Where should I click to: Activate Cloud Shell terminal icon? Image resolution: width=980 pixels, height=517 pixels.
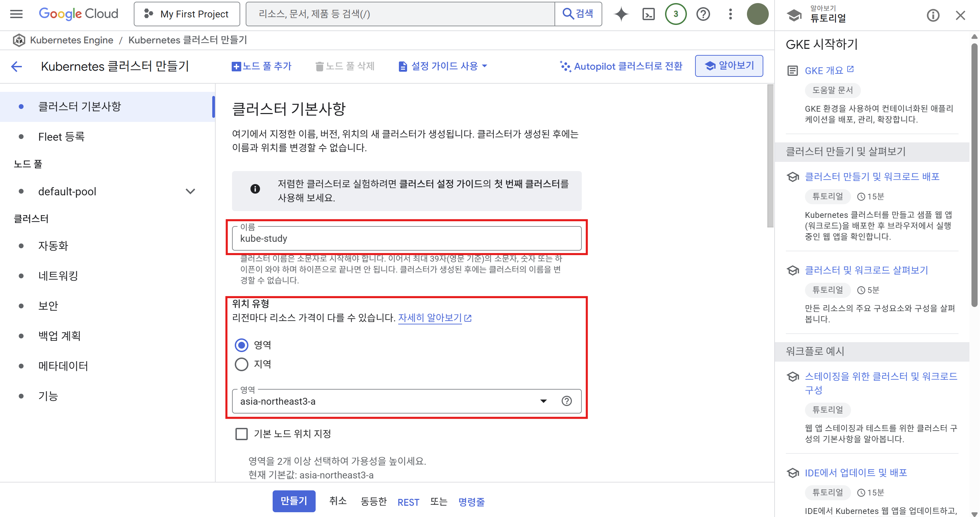(x=648, y=14)
